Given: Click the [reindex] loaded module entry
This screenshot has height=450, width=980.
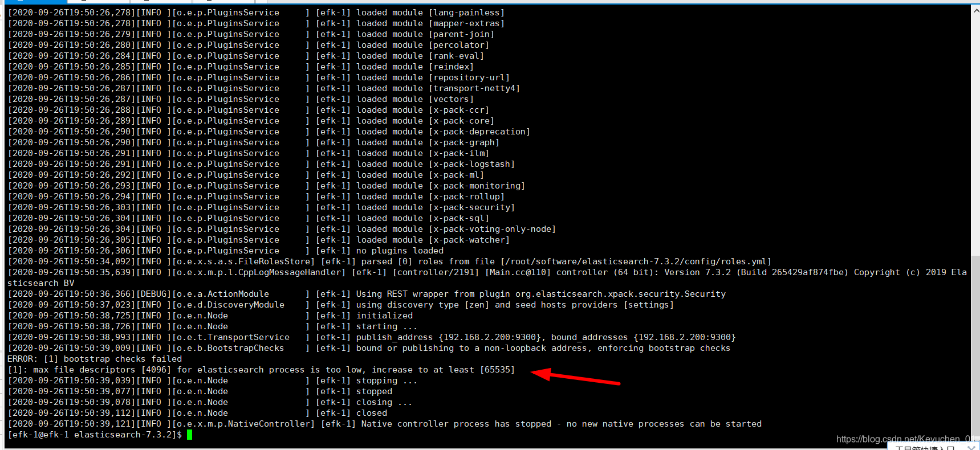Looking at the screenshot, I should pos(241,67).
